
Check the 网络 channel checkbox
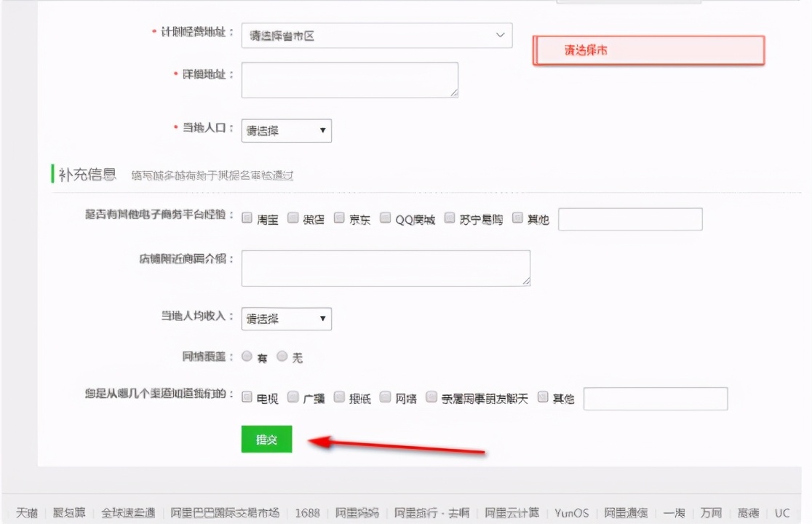click(x=384, y=397)
